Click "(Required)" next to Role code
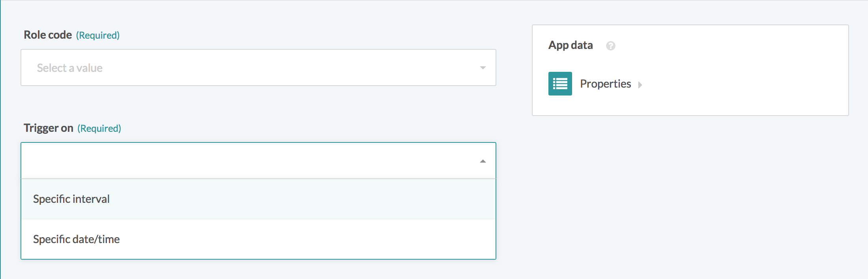Viewport: 868px width, 279px height. (x=98, y=36)
